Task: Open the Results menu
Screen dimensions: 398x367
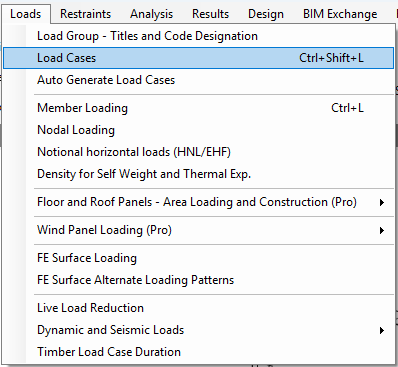Action: [210, 14]
